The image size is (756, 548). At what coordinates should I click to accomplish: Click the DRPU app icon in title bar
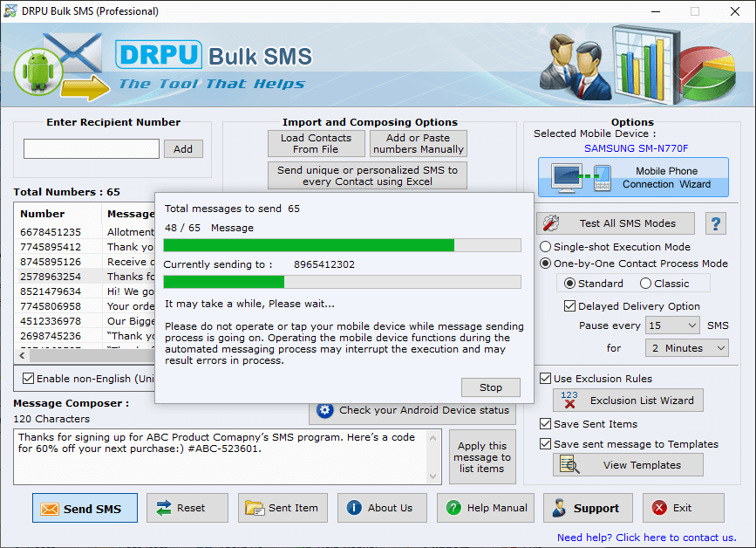click(x=10, y=10)
